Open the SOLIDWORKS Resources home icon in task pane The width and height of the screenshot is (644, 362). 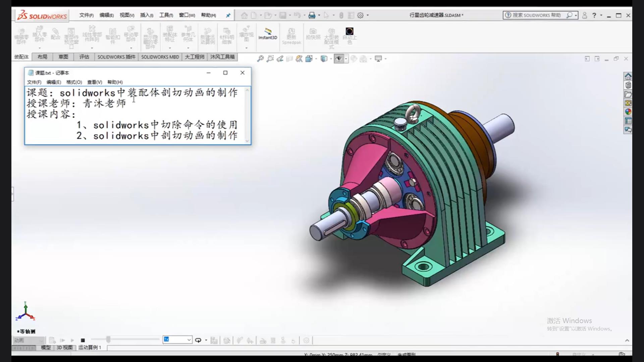tap(628, 76)
